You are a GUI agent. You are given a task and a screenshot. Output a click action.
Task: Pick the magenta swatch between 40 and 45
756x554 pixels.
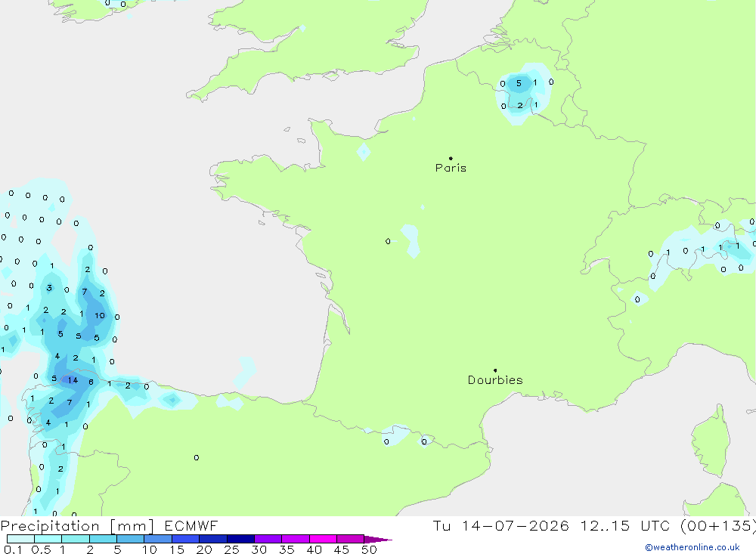323,539
